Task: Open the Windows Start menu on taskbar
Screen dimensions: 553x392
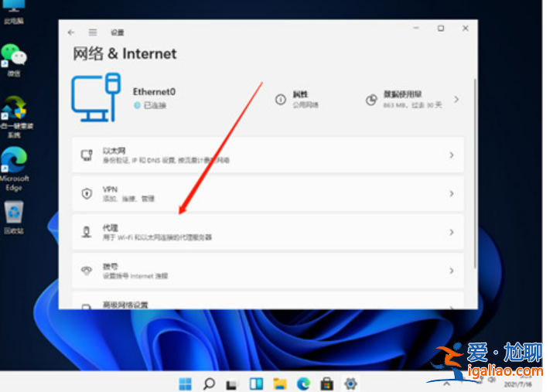Action: 185,383
